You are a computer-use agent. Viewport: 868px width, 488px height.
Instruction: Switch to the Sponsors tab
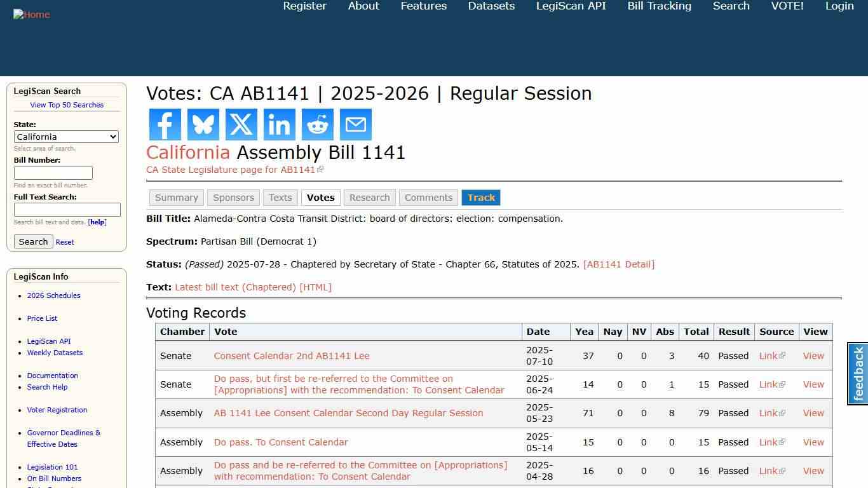tap(233, 198)
